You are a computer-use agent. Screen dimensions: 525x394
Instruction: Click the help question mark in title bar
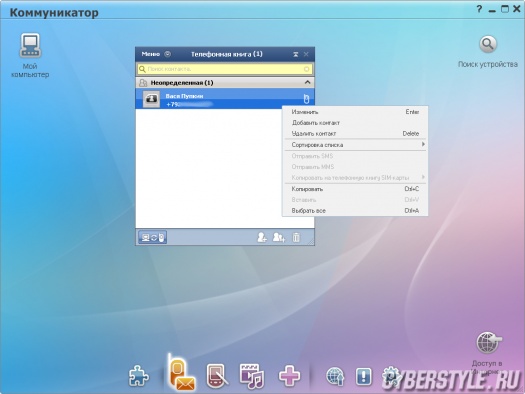coord(479,9)
